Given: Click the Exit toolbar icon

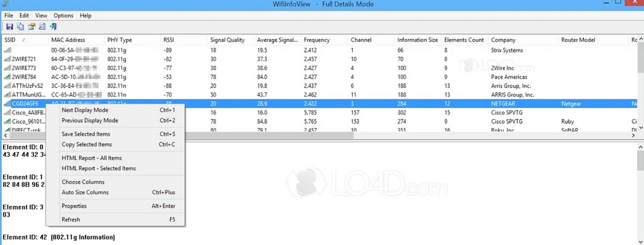Looking at the screenshot, I should click(53, 27).
